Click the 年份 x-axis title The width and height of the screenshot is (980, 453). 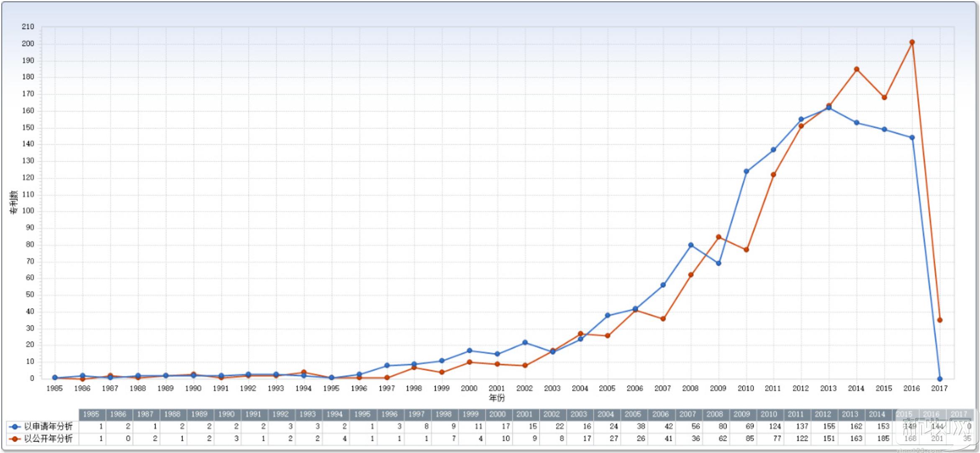point(497,398)
